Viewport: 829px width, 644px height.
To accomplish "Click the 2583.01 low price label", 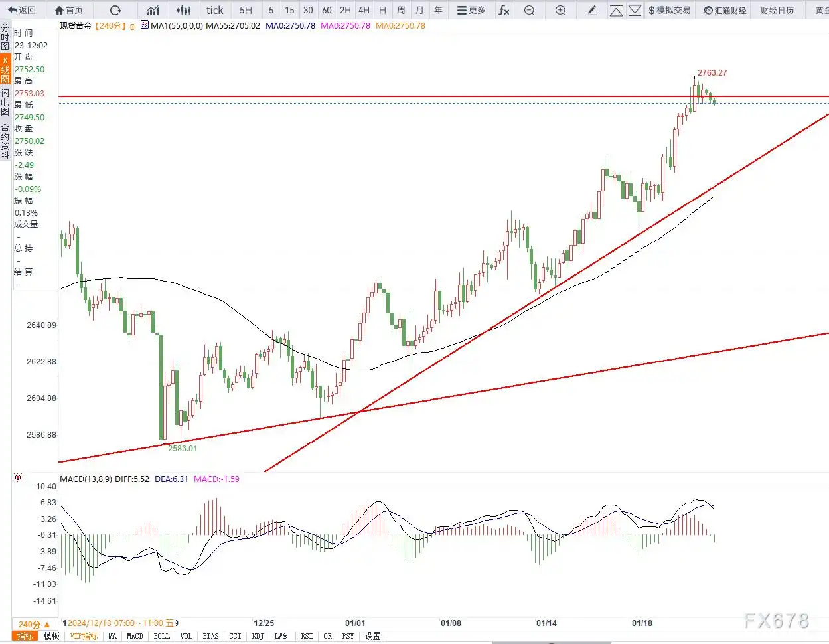I will [x=183, y=449].
